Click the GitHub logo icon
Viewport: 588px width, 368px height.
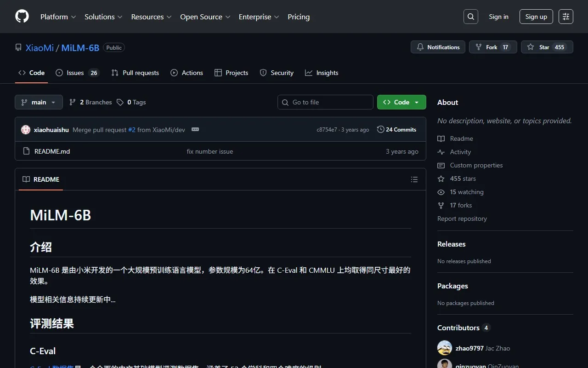click(x=22, y=17)
